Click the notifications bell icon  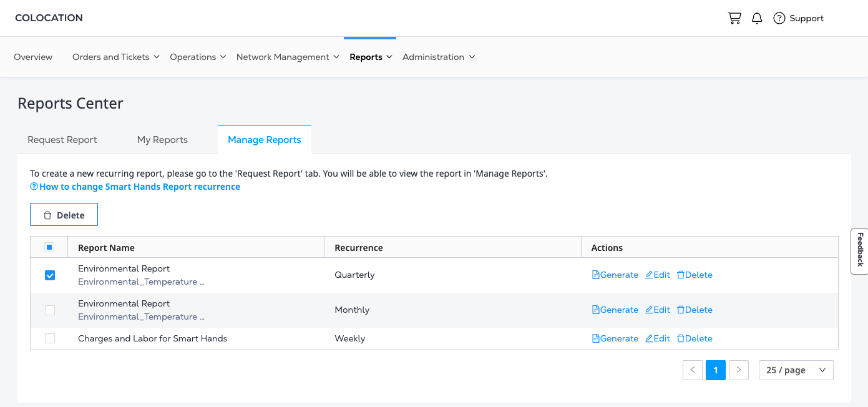(x=757, y=18)
